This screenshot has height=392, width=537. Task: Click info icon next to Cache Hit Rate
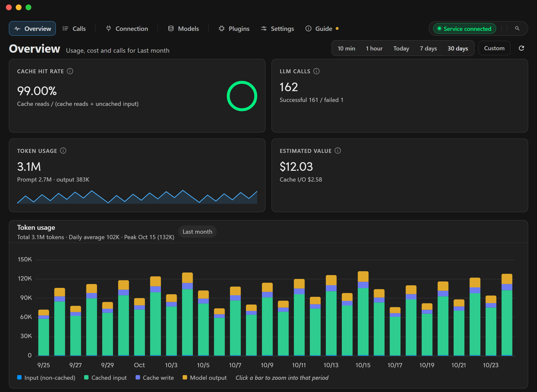[x=70, y=71]
